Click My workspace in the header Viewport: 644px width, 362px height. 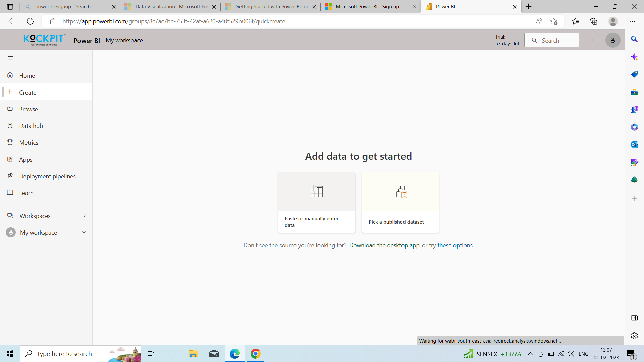point(124,40)
